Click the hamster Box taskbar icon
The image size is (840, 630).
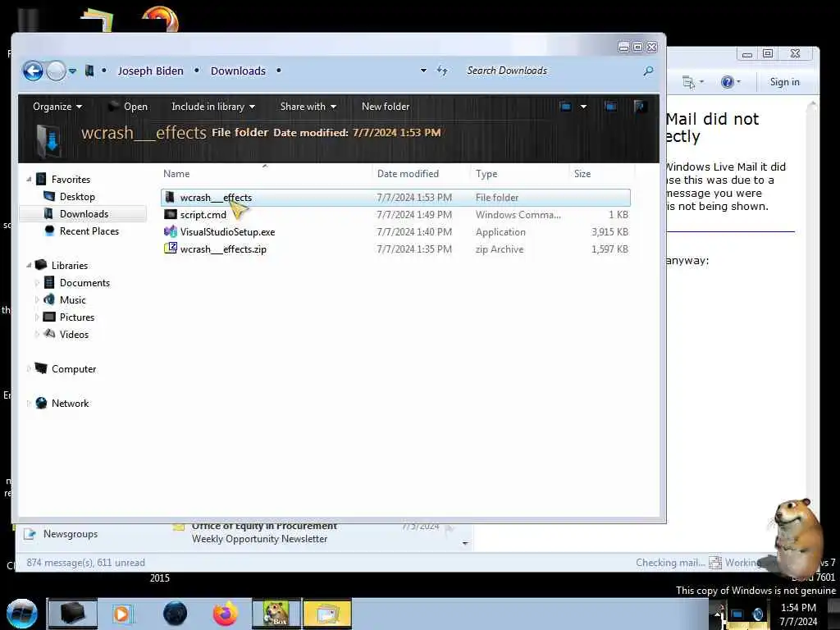[x=276, y=614]
